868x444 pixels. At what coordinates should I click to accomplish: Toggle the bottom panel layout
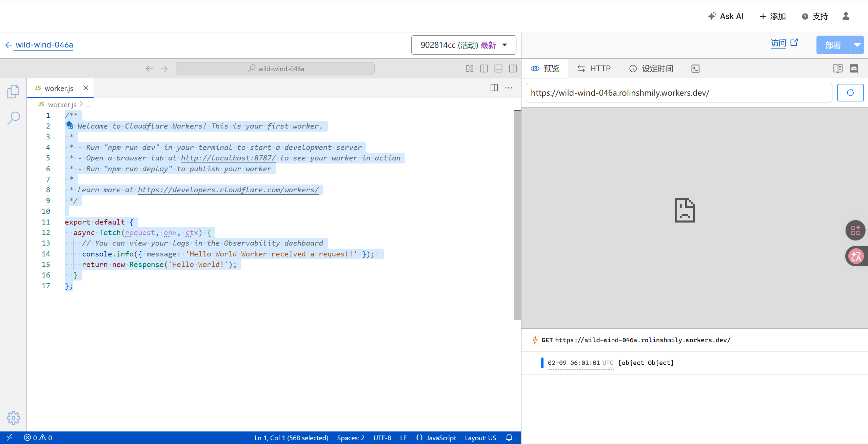pyautogui.click(x=498, y=69)
